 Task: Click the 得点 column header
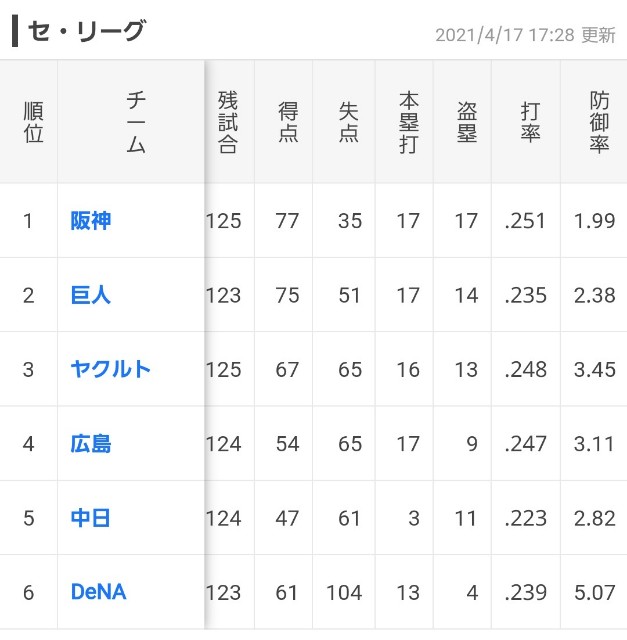click(288, 122)
